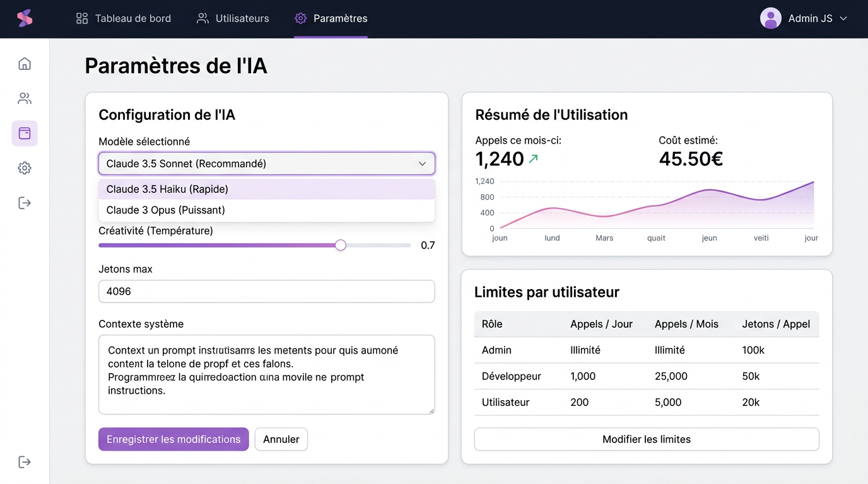Click the gear icon beside Paramètres

301,18
